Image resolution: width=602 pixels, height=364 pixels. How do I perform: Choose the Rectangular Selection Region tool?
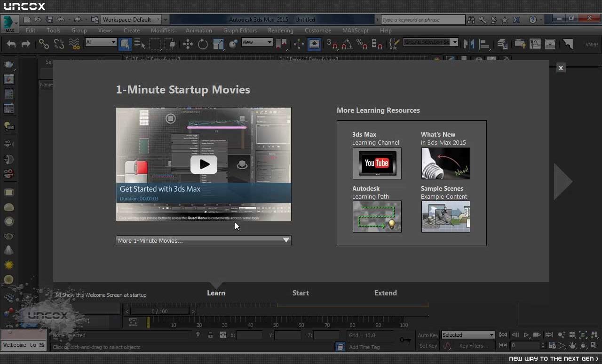(155, 44)
